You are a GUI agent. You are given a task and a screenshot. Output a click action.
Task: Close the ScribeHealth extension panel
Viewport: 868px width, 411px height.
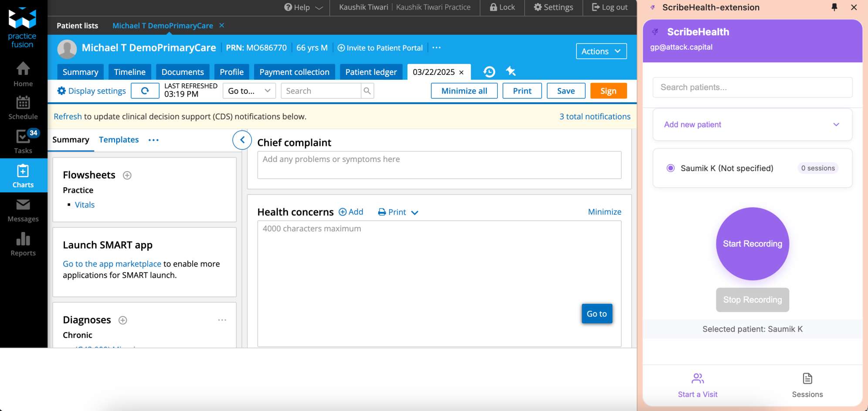[854, 7]
